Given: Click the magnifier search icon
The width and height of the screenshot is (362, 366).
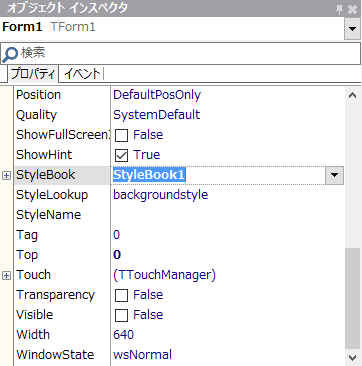Looking at the screenshot, I should [10, 55].
